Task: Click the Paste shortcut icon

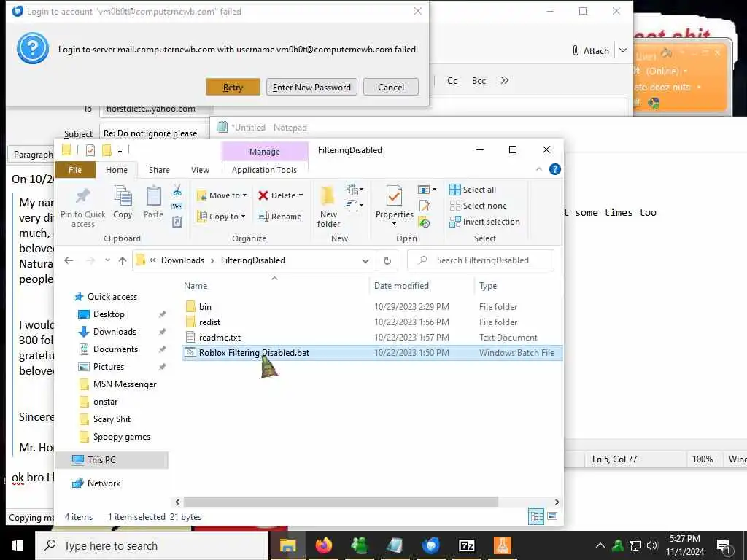Action: coord(177,222)
